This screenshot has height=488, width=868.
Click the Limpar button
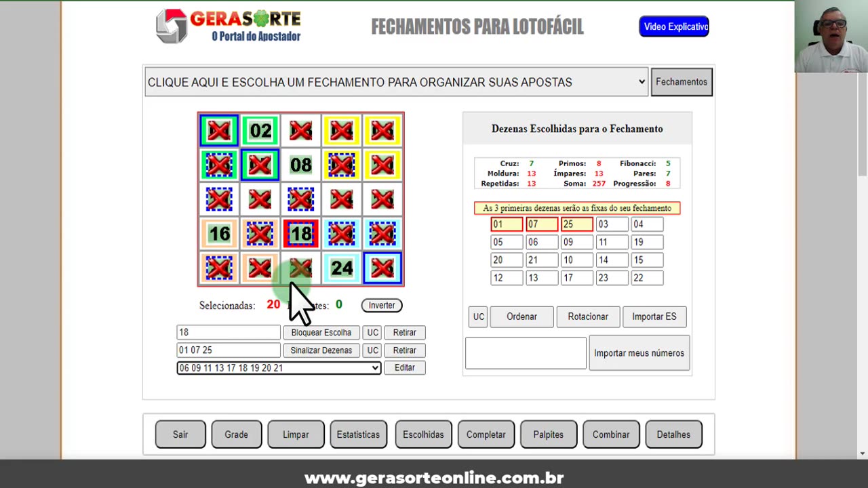[296, 434]
